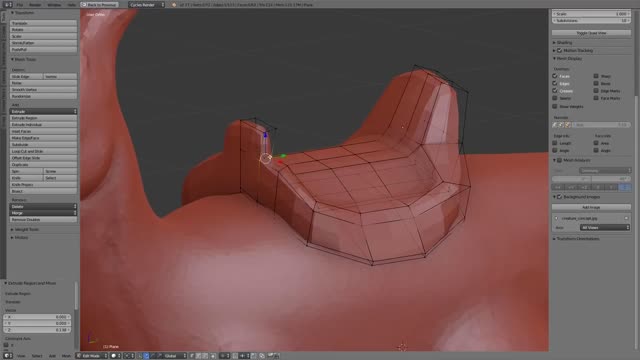Open the Delete dropdown
The image size is (640, 360).
coord(43,207)
